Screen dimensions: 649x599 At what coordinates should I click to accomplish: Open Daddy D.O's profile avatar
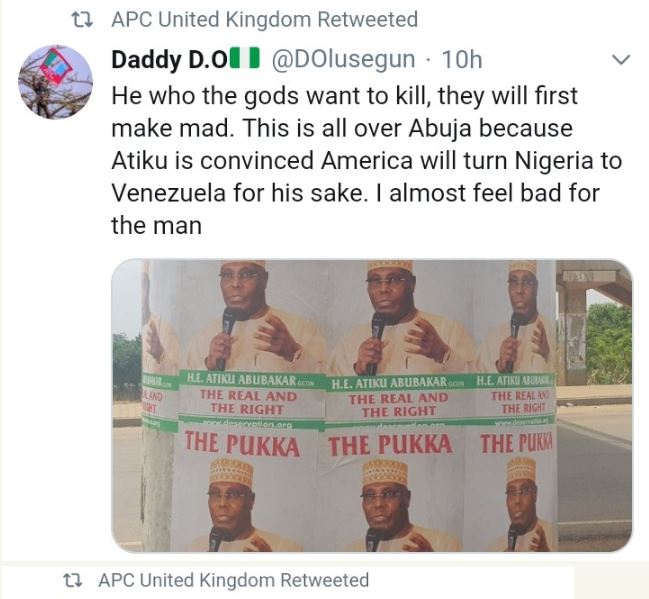pos(55,80)
